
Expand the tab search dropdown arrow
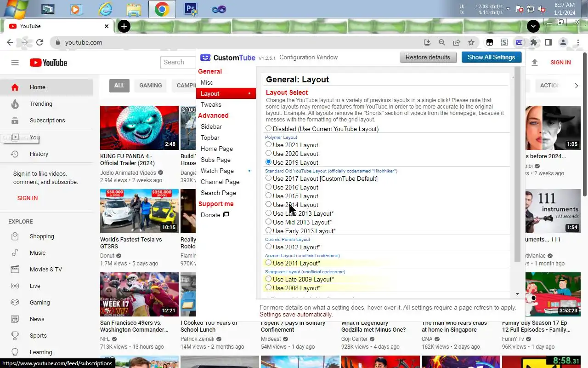[x=533, y=26]
